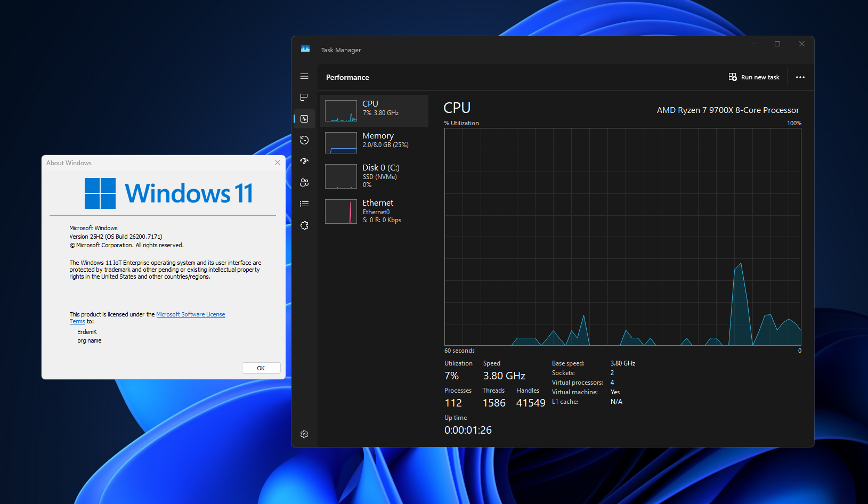
Task: Open the Task Manager hamburger navigation menu
Action: click(x=304, y=77)
